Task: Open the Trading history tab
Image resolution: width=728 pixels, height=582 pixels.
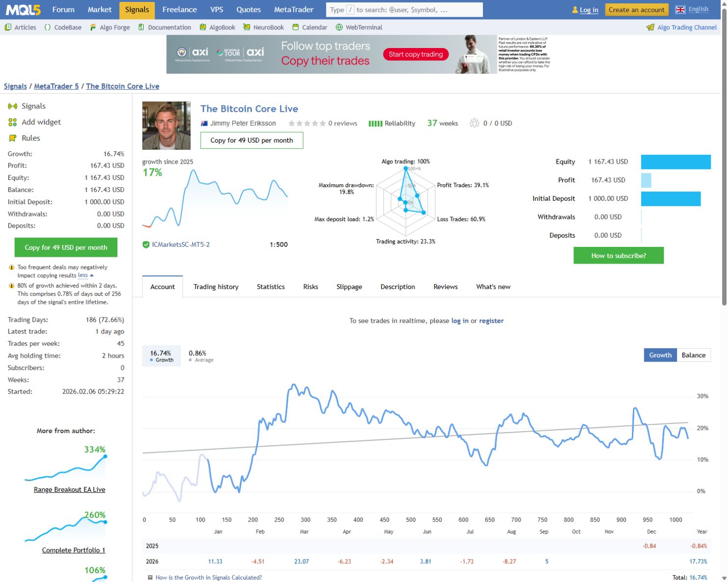Action: pyautogui.click(x=216, y=287)
